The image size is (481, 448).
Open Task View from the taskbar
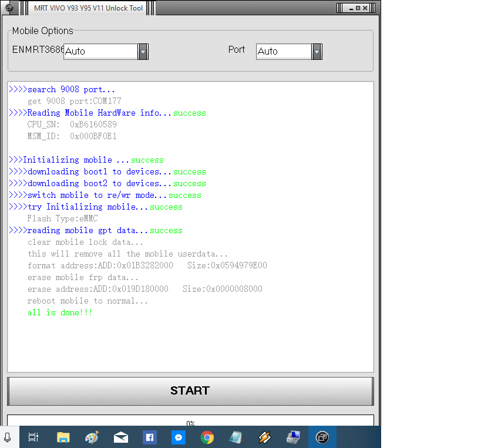[x=33, y=437]
